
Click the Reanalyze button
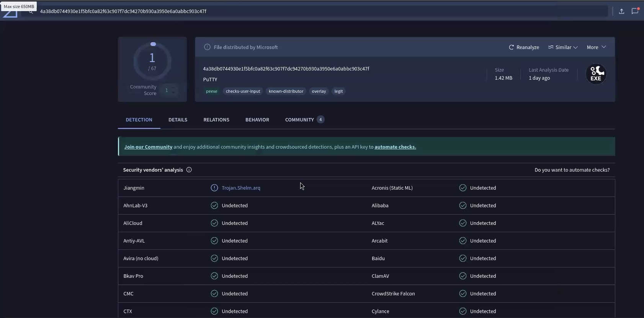[524, 47]
